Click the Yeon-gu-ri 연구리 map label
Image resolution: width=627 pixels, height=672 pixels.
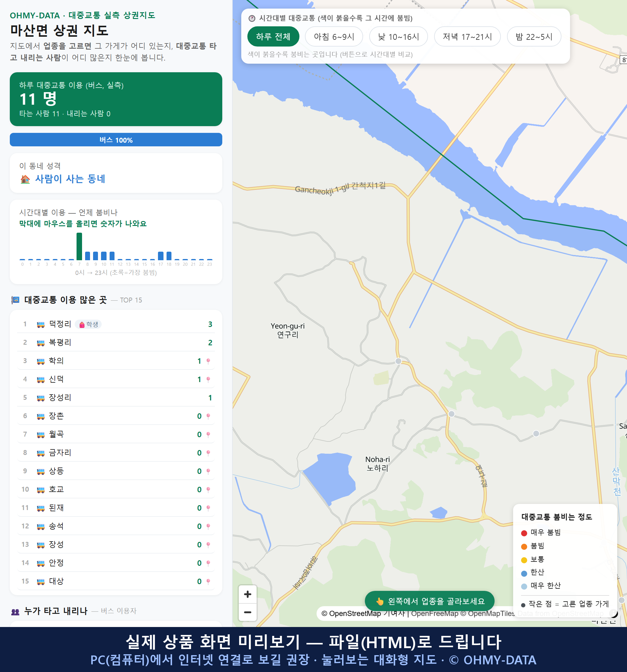coord(288,330)
